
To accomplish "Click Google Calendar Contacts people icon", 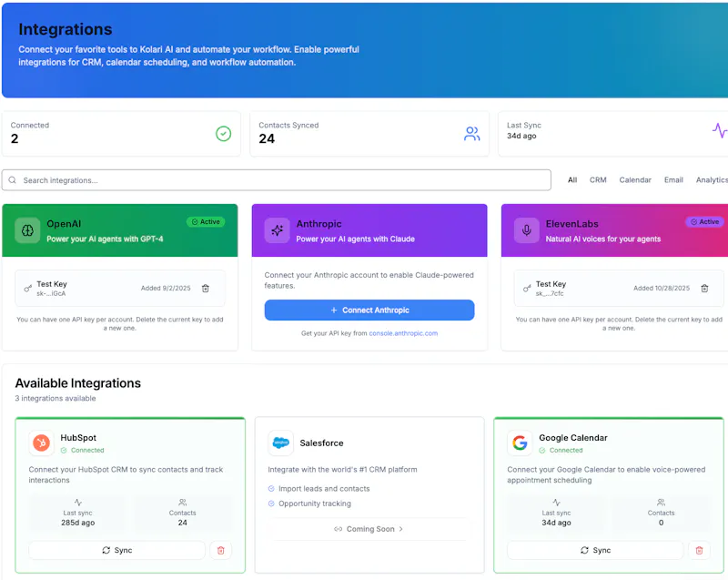I will (662, 503).
